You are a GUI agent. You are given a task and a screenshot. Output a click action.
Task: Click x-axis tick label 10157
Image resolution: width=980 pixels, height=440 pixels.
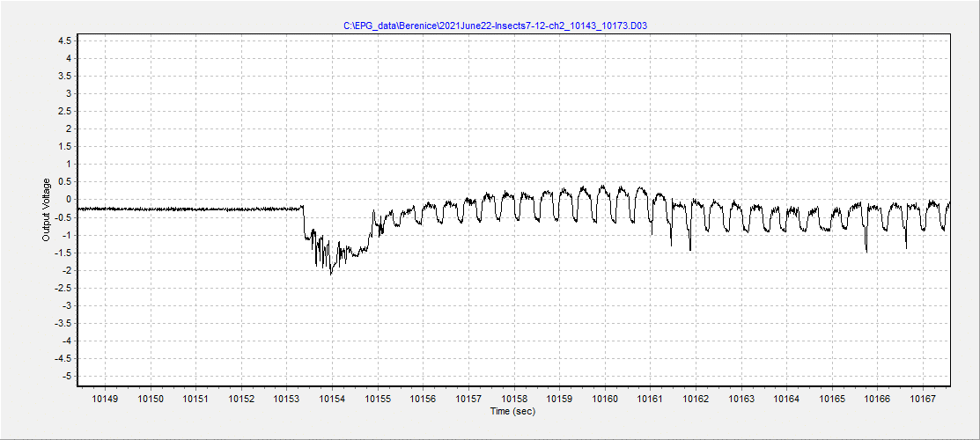pos(468,399)
